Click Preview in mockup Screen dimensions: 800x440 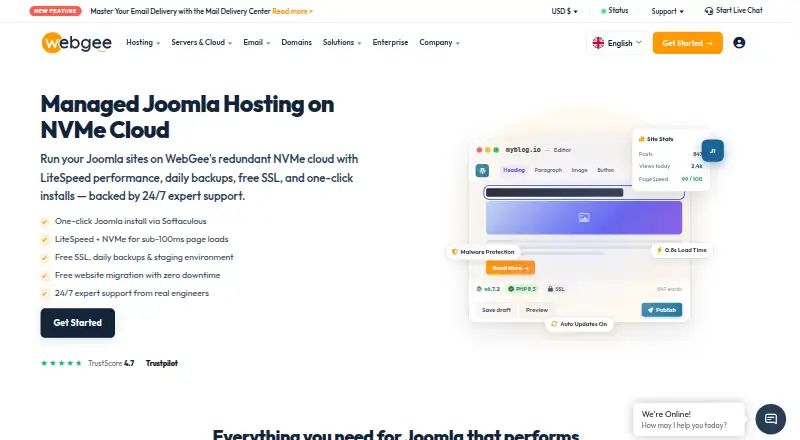pyautogui.click(x=537, y=310)
